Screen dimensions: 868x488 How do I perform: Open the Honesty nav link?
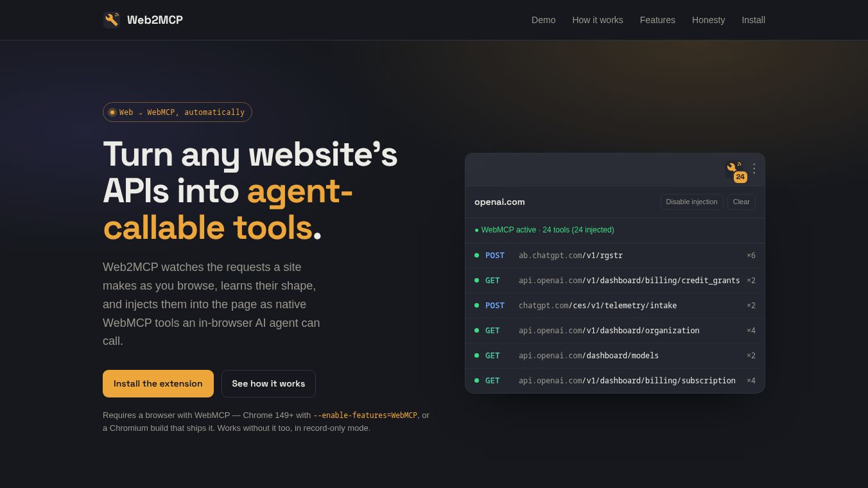tap(708, 20)
